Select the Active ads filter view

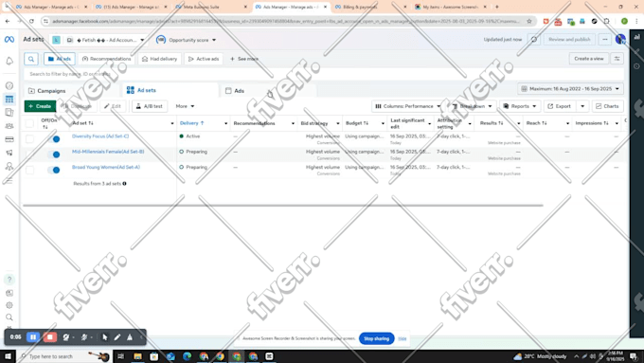point(204,59)
